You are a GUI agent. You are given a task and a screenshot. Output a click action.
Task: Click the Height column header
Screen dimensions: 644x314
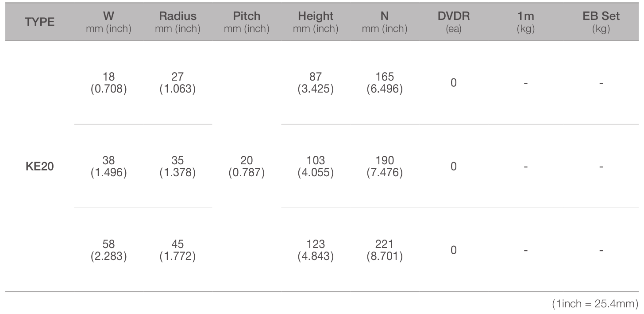[316, 22]
